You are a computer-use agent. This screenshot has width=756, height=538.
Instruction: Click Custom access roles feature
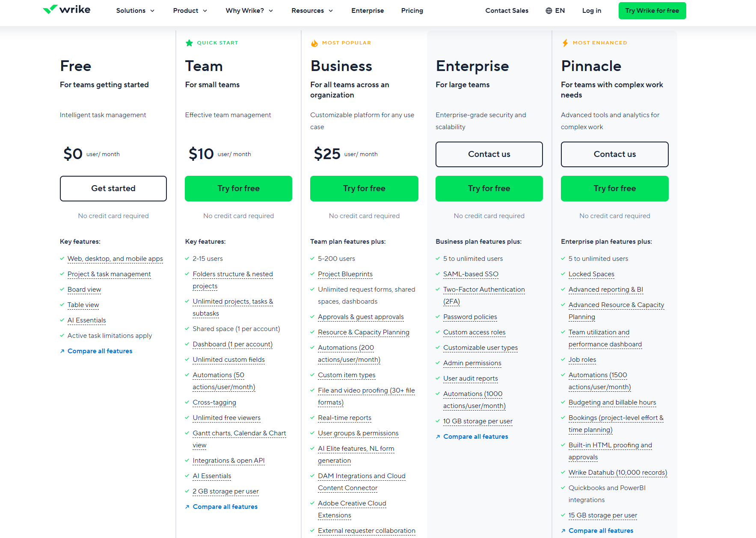pyautogui.click(x=474, y=332)
